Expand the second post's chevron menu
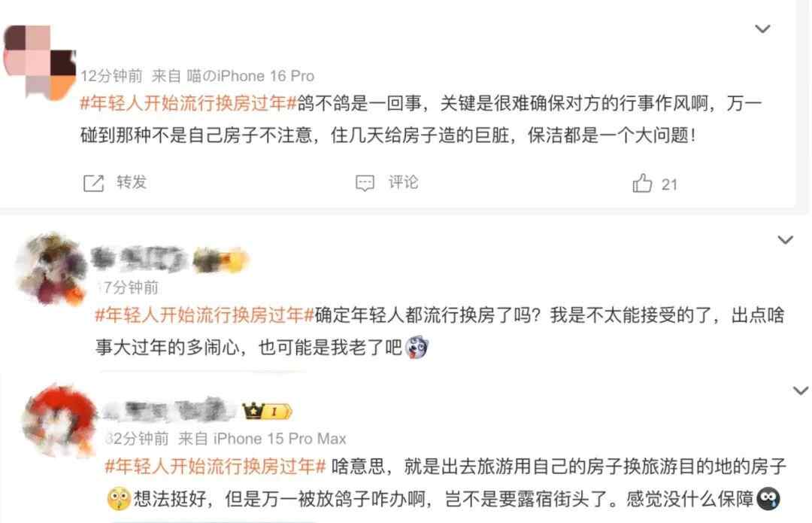This screenshot has height=523, width=812. click(x=785, y=239)
